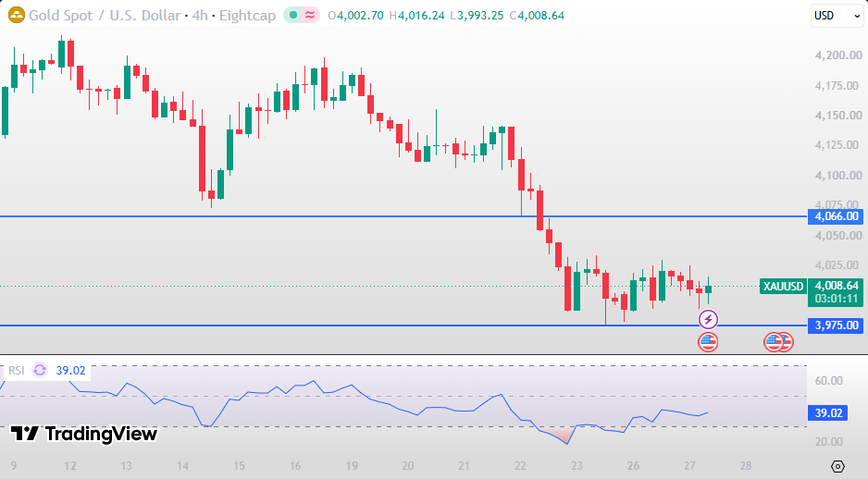Click the 4h timeframe label
The image size is (868, 479).
[200, 15]
